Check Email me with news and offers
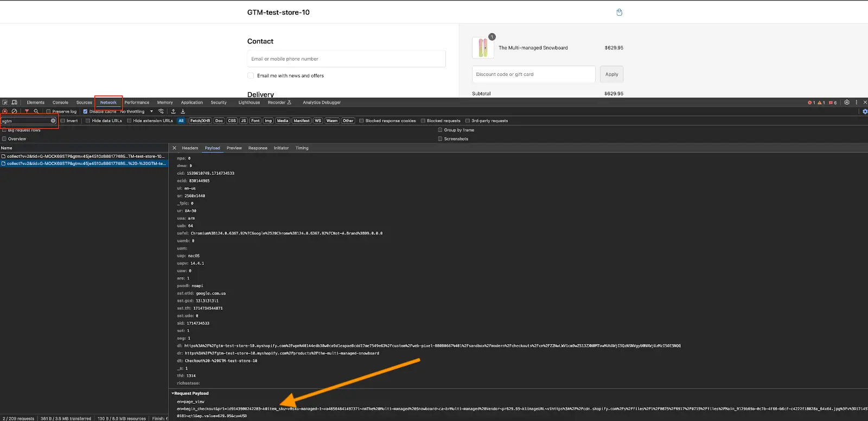This screenshot has height=421, width=868. pos(251,76)
